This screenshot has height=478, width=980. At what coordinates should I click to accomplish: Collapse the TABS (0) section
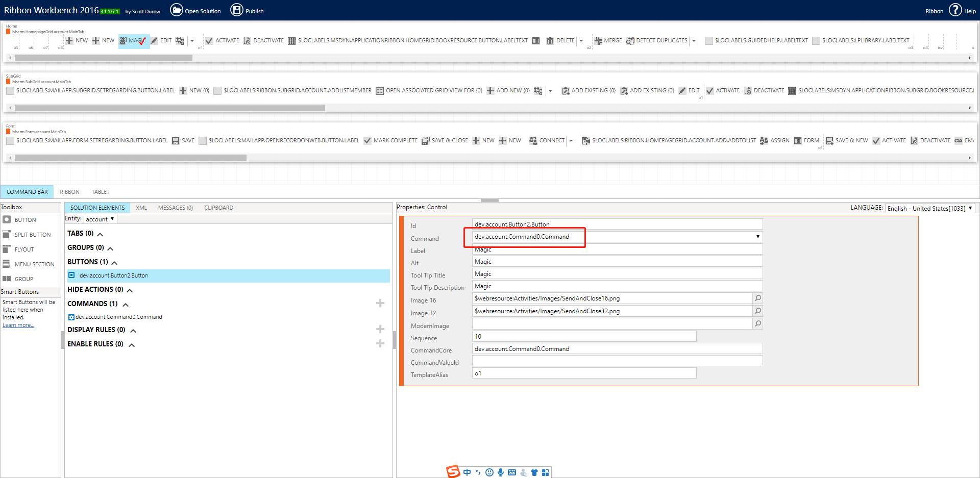pyautogui.click(x=100, y=234)
